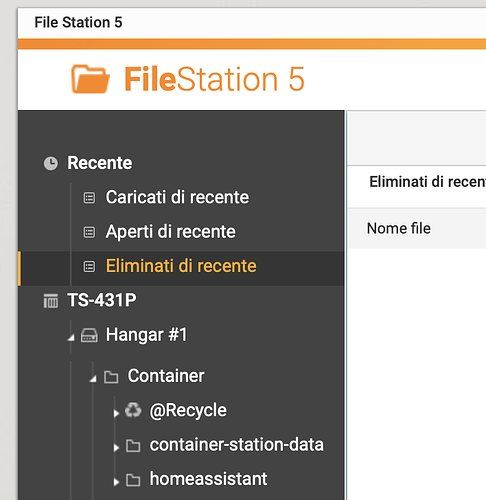The image size is (486, 500).
Task: Click the list icon beside Eliminati di recente
Action: 89,266
